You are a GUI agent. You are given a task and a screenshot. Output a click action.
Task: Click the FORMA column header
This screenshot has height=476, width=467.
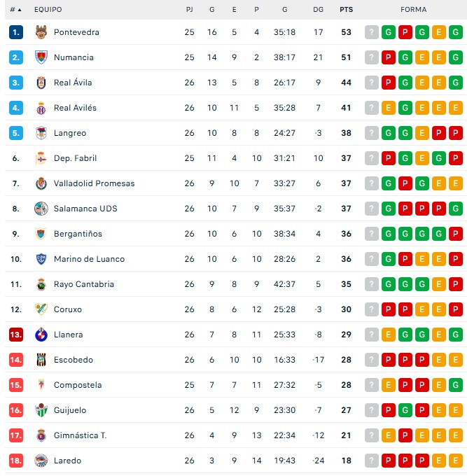[414, 10]
